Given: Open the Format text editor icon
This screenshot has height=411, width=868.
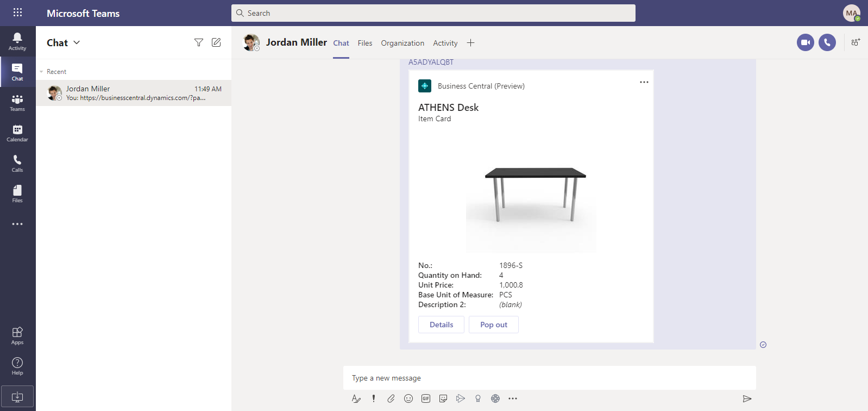Looking at the screenshot, I should (356, 398).
